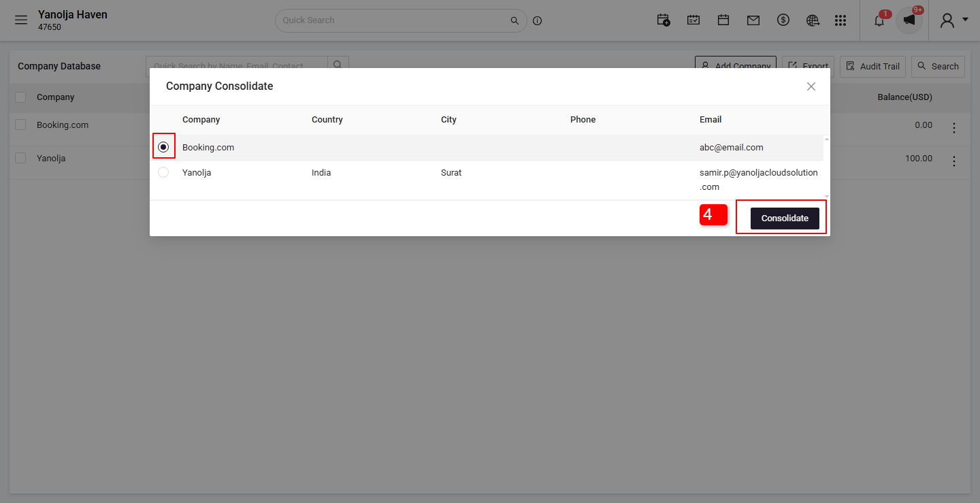The image size is (980, 503).
Task: Click the company quick search magnifier button
Action: pyautogui.click(x=338, y=65)
